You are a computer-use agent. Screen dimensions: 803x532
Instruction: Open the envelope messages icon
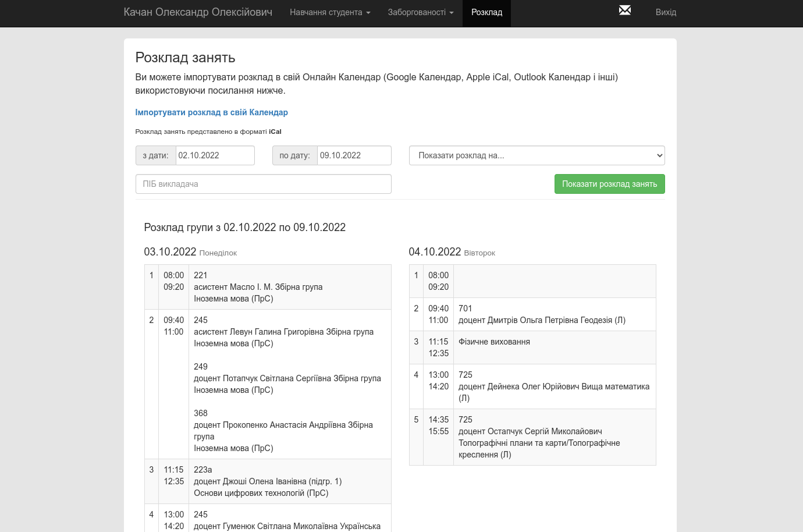(x=624, y=10)
